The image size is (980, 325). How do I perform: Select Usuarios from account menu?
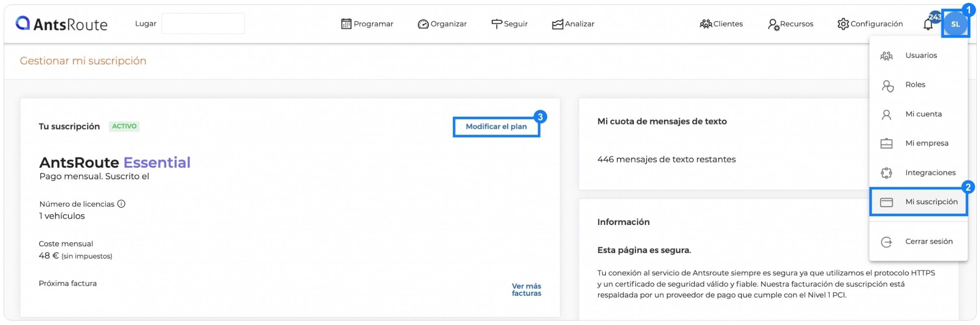tap(919, 56)
